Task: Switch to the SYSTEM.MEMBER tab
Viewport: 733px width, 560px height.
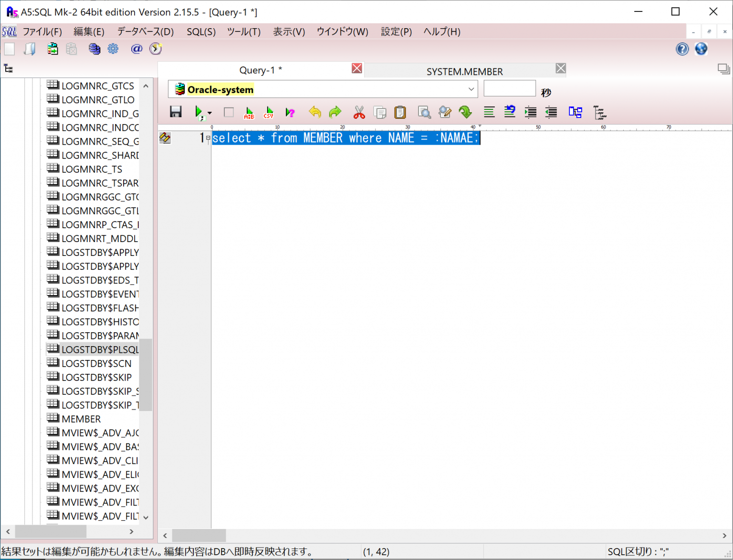Action: pyautogui.click(x=464, y=72)
